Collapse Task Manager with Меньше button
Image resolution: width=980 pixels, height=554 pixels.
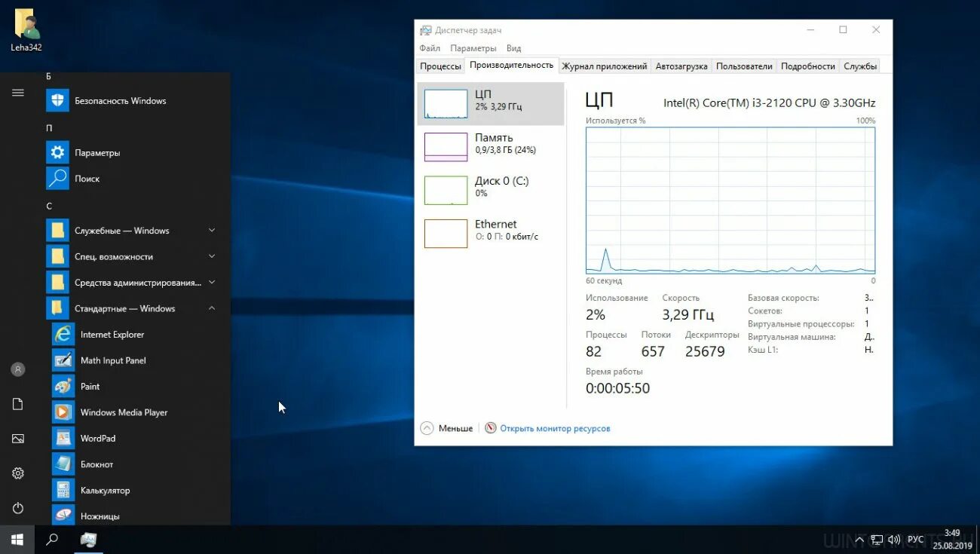447,428
